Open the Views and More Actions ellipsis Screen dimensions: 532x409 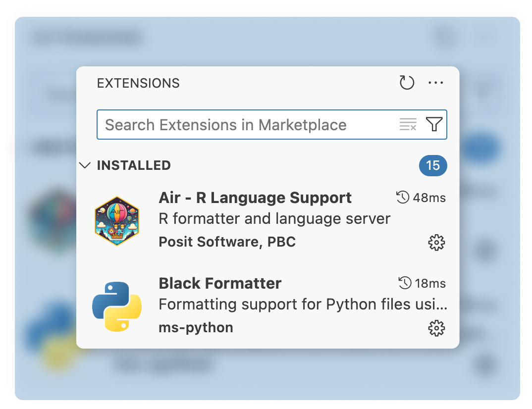(435, 82)
